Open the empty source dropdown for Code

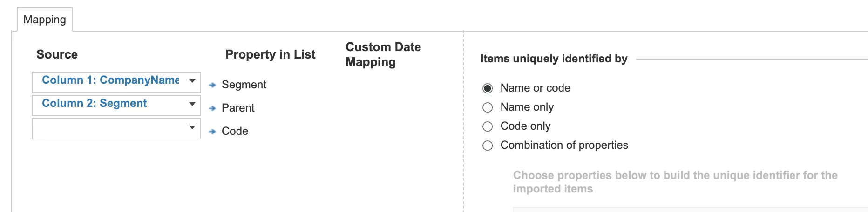tap(116, 129)
